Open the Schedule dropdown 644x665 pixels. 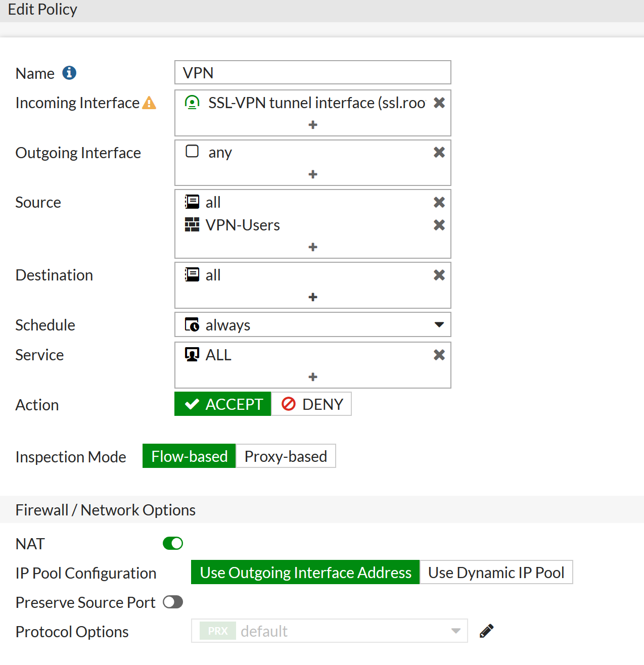tap(439, 324)
